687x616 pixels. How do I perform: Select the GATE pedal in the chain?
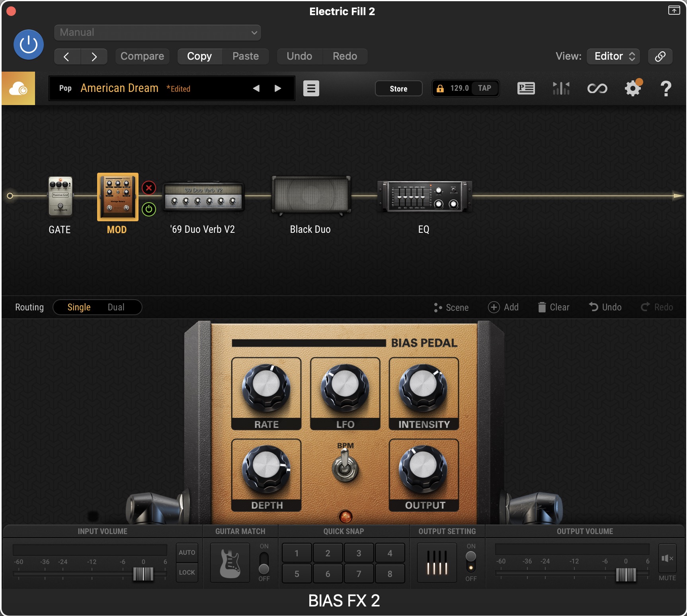point(60,197)
